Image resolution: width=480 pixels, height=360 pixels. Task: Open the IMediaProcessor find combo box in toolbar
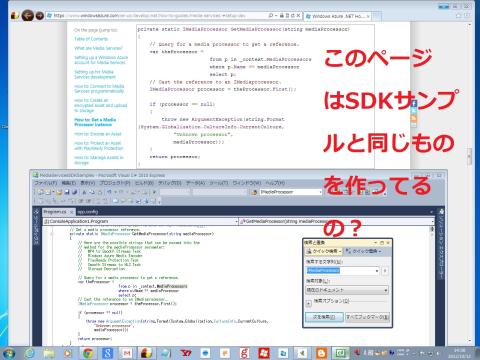coord(291,192)
